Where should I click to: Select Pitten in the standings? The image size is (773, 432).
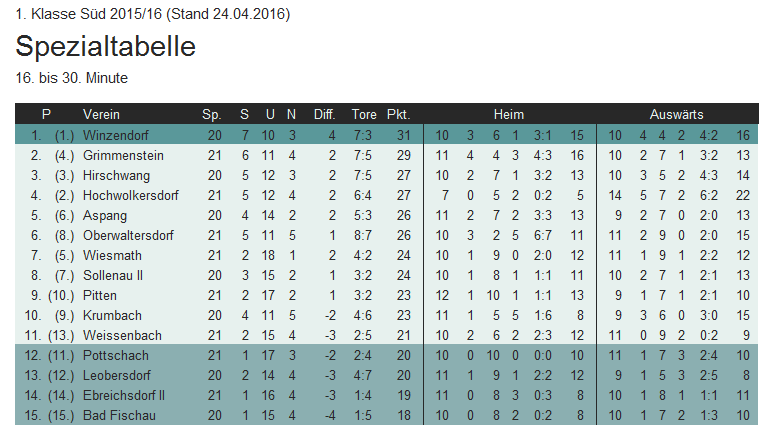click(x=100, y=295)
